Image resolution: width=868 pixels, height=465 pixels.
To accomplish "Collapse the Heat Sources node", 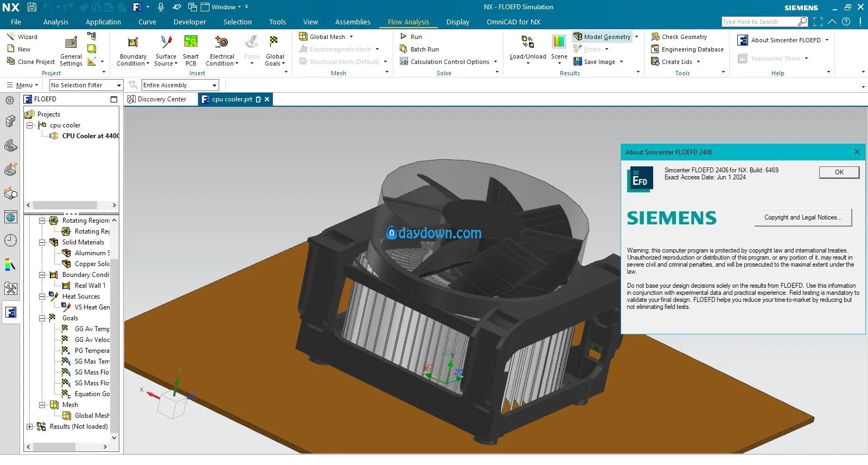I will coord(42,296).
